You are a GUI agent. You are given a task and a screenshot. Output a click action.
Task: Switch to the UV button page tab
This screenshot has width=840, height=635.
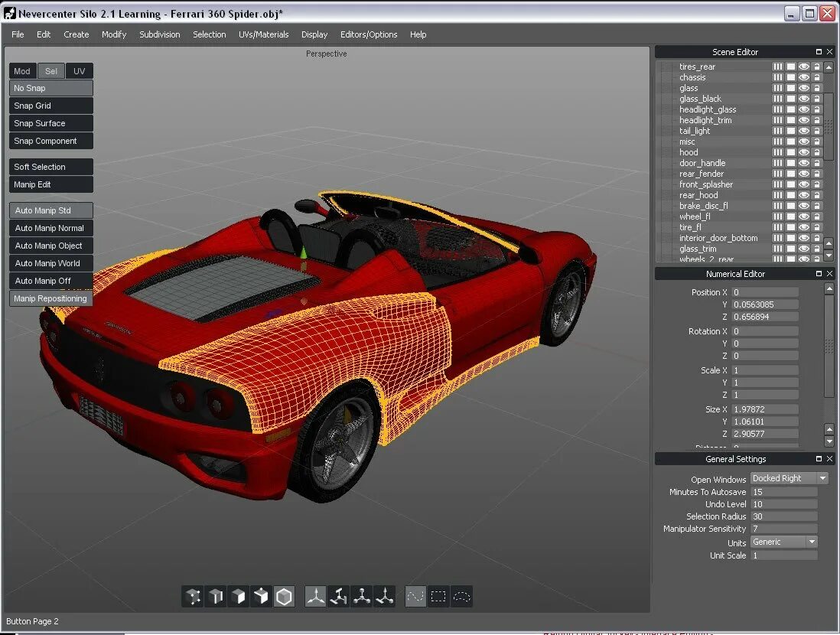(x=80, y=70)
